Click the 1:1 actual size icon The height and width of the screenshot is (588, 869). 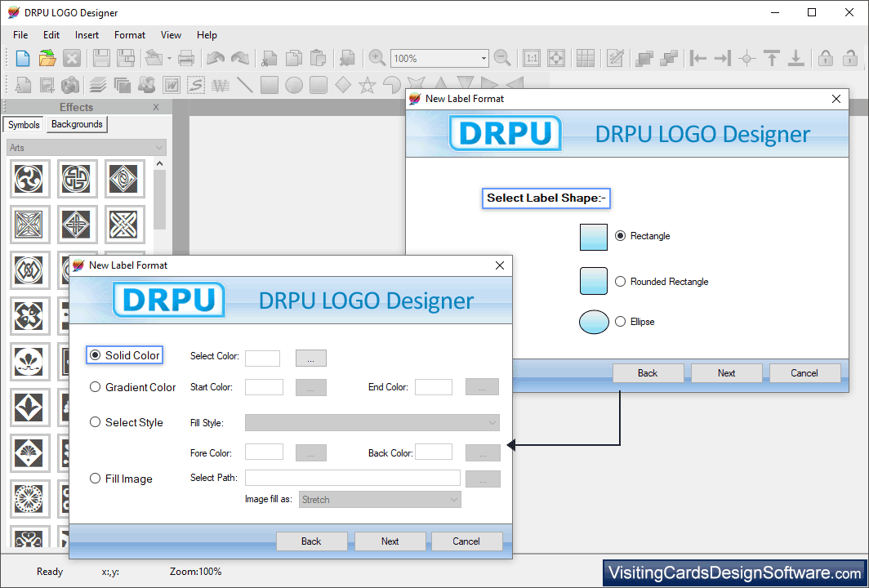click(532, 58)
